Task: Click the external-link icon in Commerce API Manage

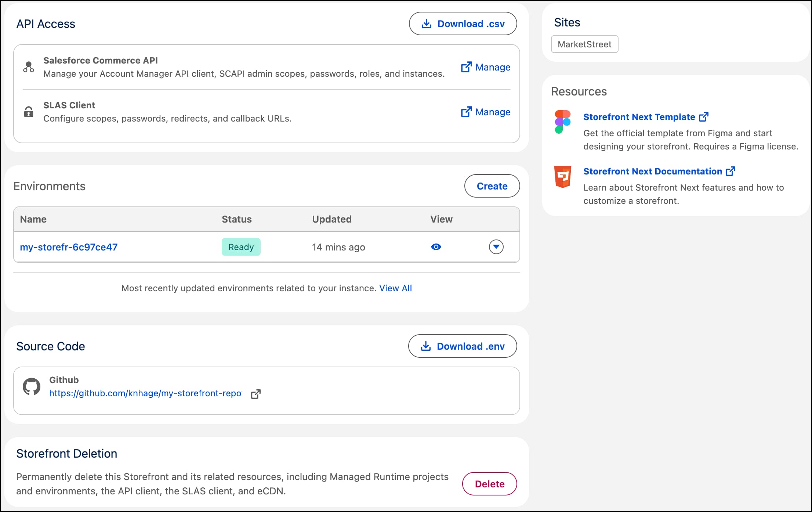Action: pyautogui.click(x=466, y=67)
